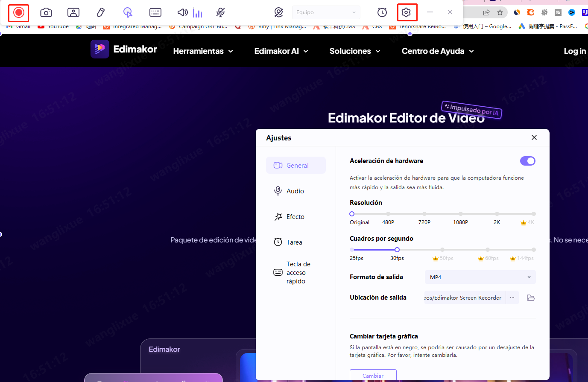Open the orange extension icon beside Similarweb
This screenshot has height=382, width=588.
point(531,12)
